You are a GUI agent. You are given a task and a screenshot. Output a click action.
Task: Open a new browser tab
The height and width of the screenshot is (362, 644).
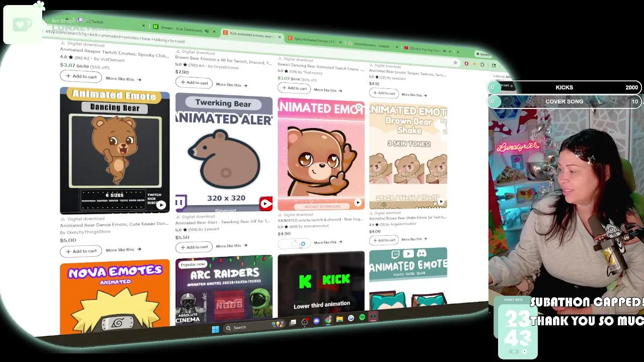(x=457, y=52)
